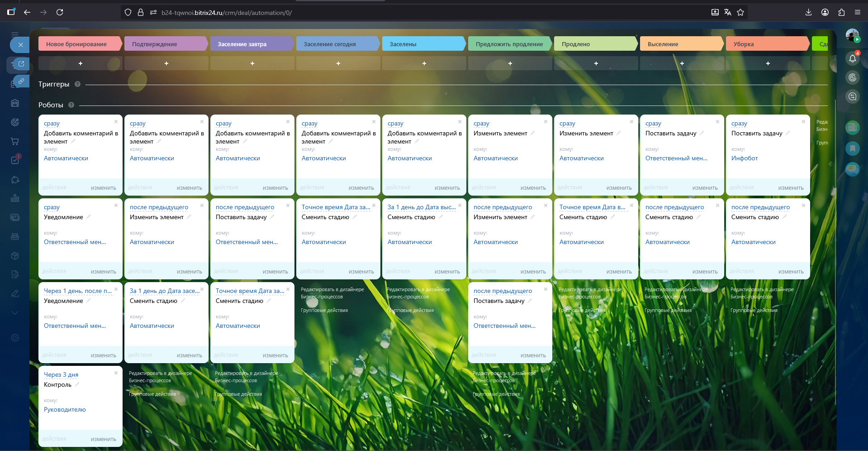The width and height of the screenshot is (868, 451).
Task: Open the target goals icon in the sidebar
Action: (x=15, y=122)
